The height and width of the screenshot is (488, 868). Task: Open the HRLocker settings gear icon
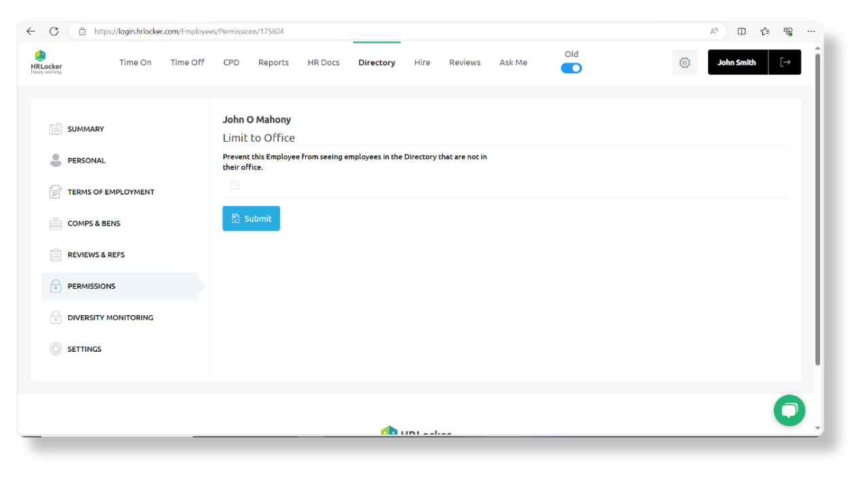pyautogui.click(x=684, y=62)
